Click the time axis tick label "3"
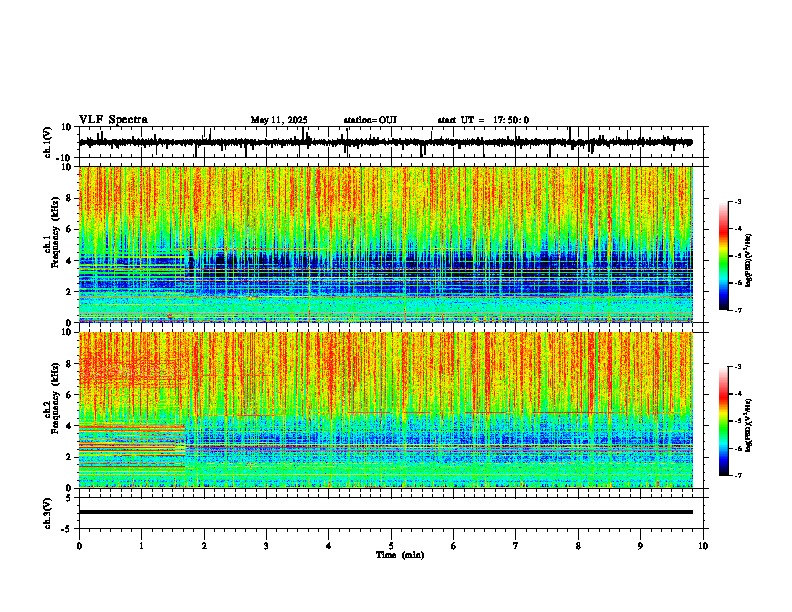792x612 pixels. [266, 546]
